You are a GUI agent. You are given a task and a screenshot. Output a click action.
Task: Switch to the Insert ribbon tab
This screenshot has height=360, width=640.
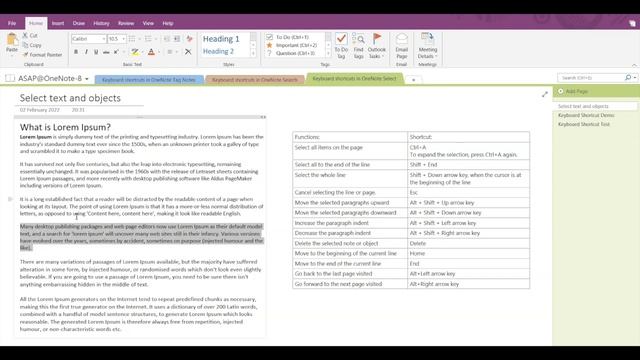coord(58,23)
